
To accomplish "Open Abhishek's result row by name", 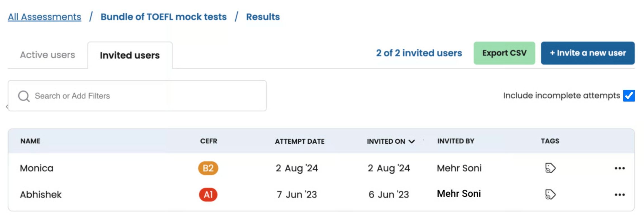I will click(41, 195).
